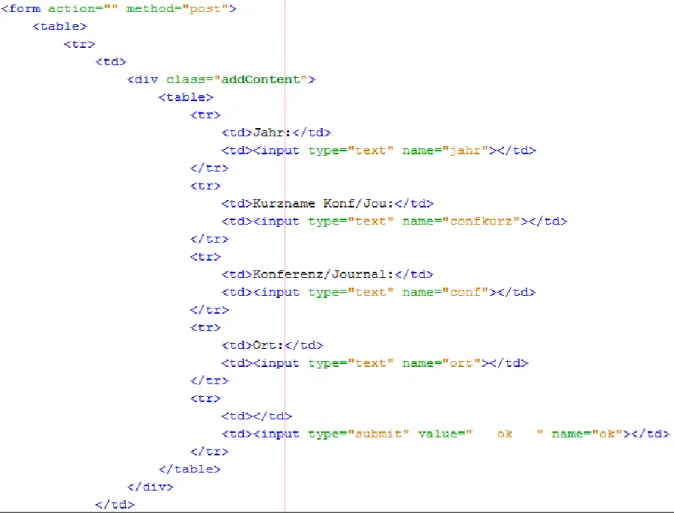Click the submit input line with name="ok"
This screenshot has height=513, width=674.
click(x=446, y=434)
